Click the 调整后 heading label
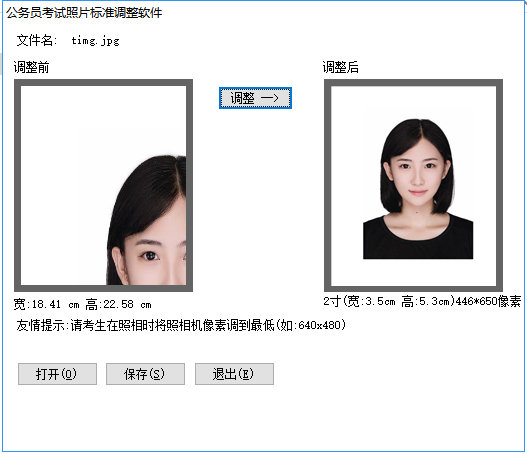 pyautogui.click(x=340, y=67)
